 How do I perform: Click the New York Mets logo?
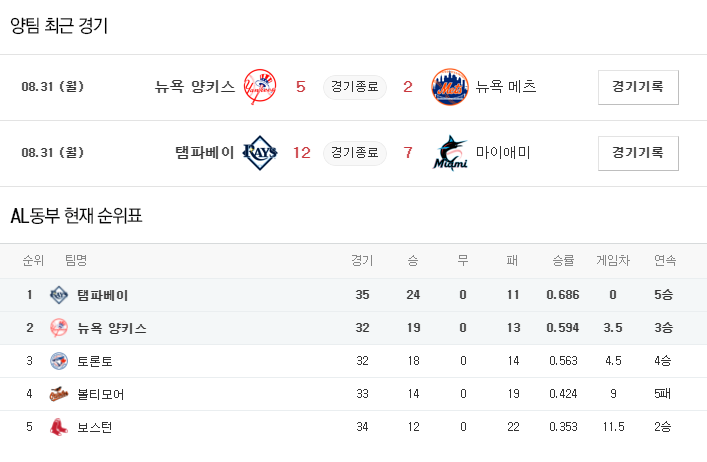click(x=449, y=87)
